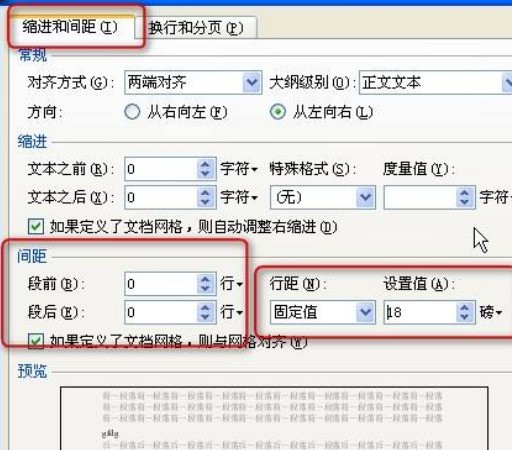Click the paragraph preview box
Screen dimensions: 512x450
click(274, 418)
